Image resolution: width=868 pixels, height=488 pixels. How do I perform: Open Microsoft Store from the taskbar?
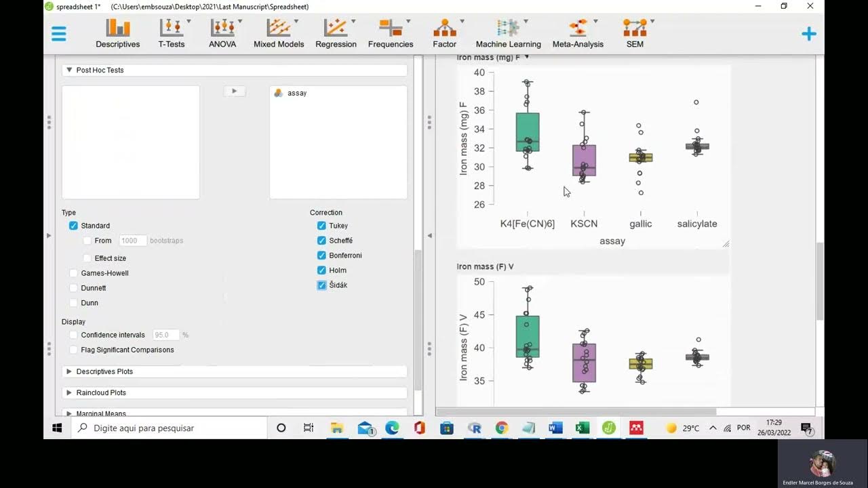pos(447,428)
